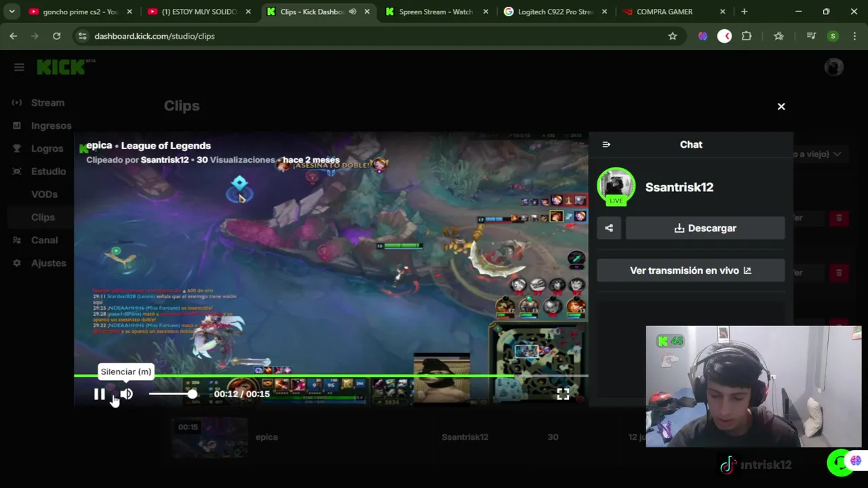The height and width of the screenshot is (488, 868).
Task: Close the COMPRA GAMER tab
Action: tap(722, 12)
